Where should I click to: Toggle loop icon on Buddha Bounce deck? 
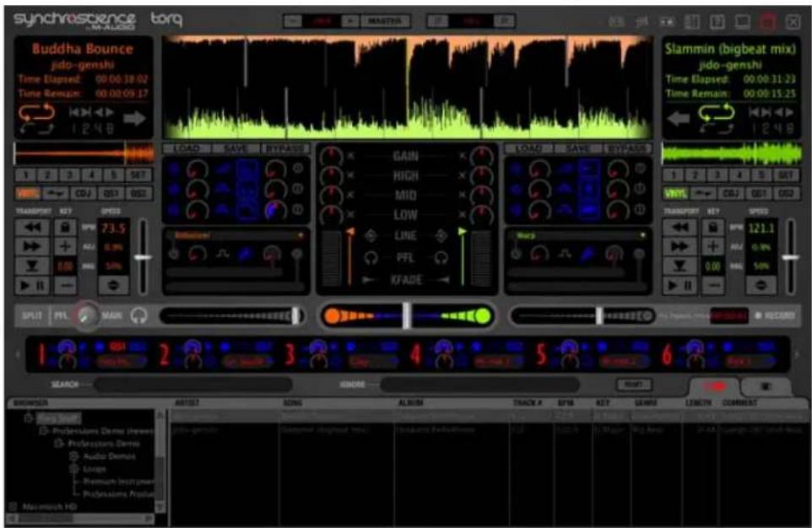(37, 112)
